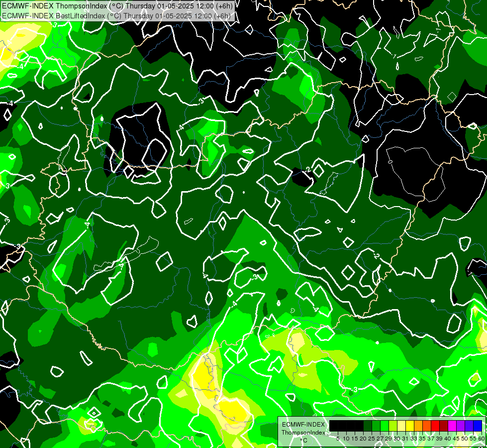The width and height of the screenshot is (487, 448).
Task: Click the legend tick value 40
Action: tap(448, 439)
